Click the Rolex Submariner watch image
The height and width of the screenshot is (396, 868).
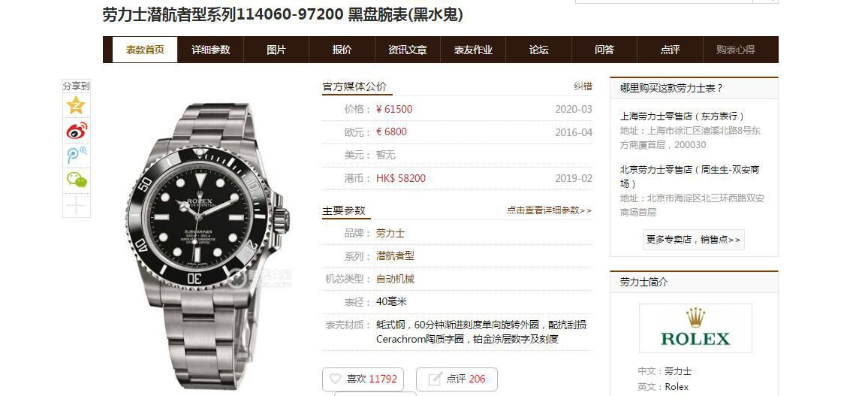[207, 243]
